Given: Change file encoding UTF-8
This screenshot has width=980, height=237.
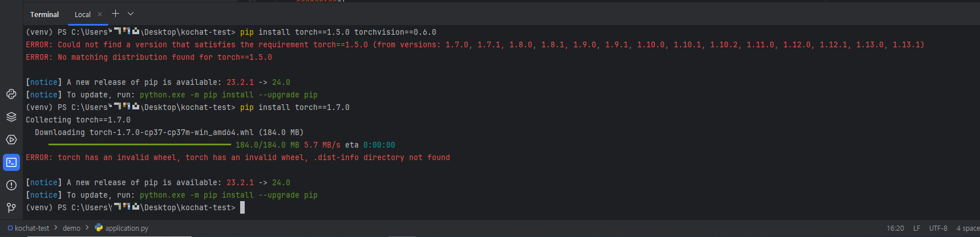Looking at the screenshot, I should click(938, 228).
